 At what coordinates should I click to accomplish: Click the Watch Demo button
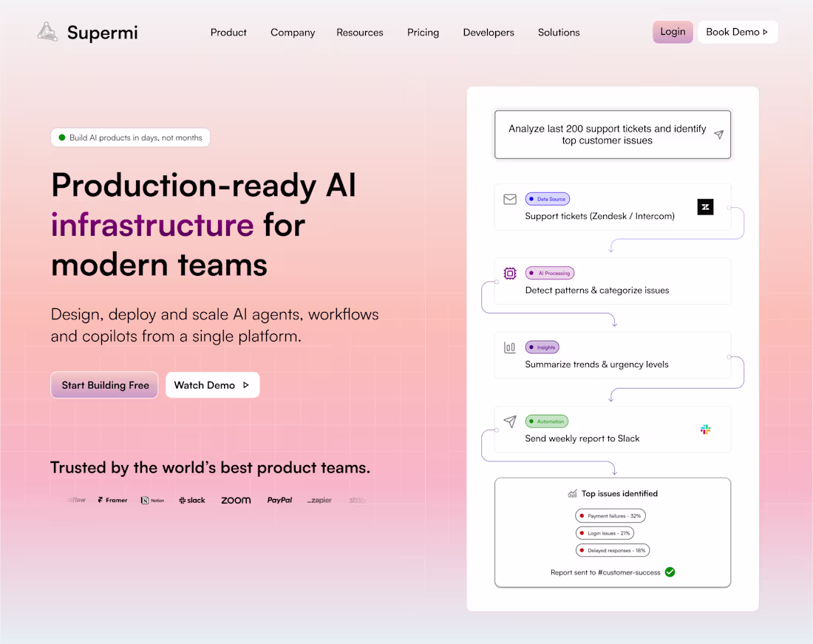(x=212, y=384)
